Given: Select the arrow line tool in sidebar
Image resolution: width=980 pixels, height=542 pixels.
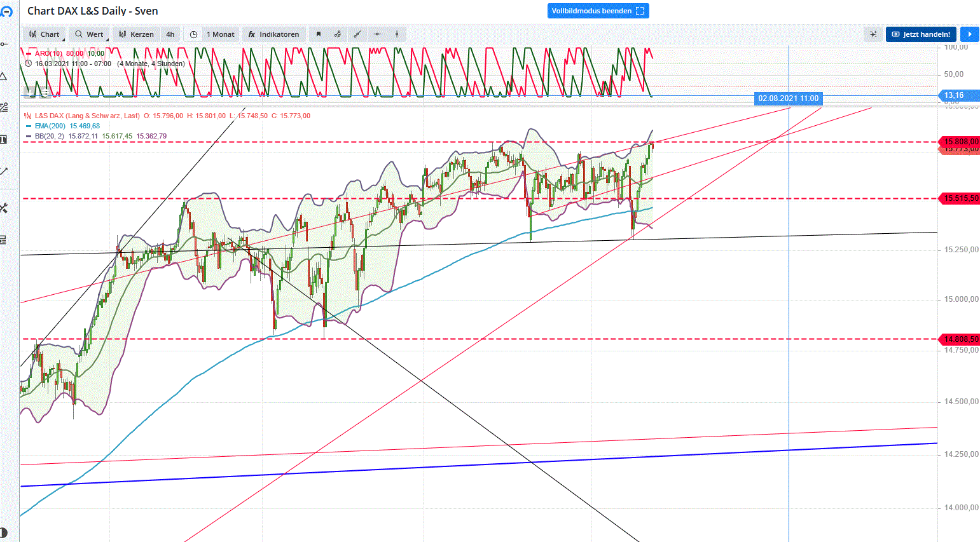Looking at the screenshot, I should tap(4, 171).
